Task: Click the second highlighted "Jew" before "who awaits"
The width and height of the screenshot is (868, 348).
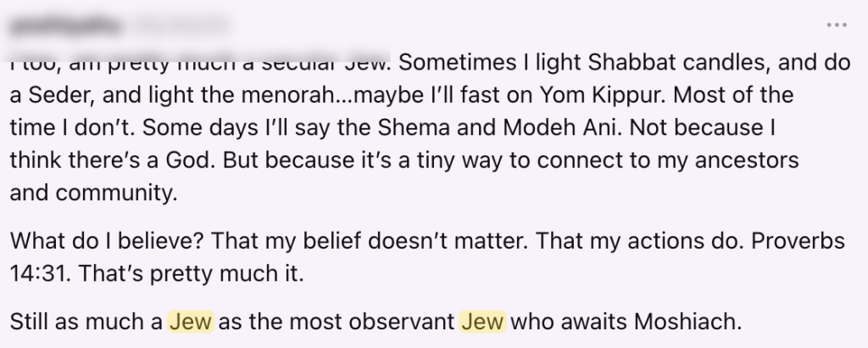Action: pos(483,322)
